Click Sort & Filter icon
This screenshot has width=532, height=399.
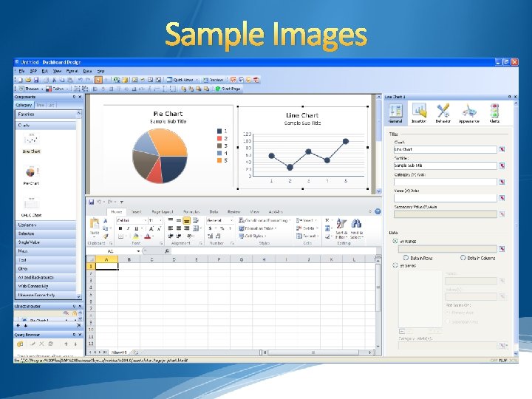pyautogui.click(x=341, y=228)
